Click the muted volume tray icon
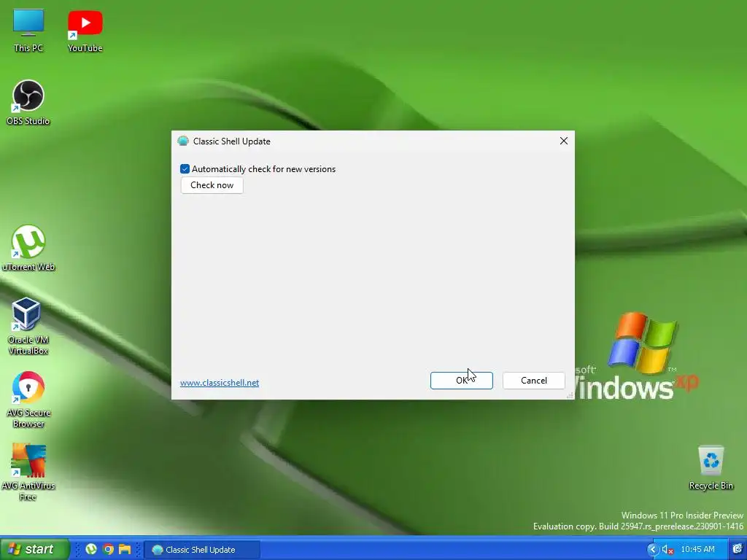Viewport: 747px width, 560px height. tap(668, 550)
